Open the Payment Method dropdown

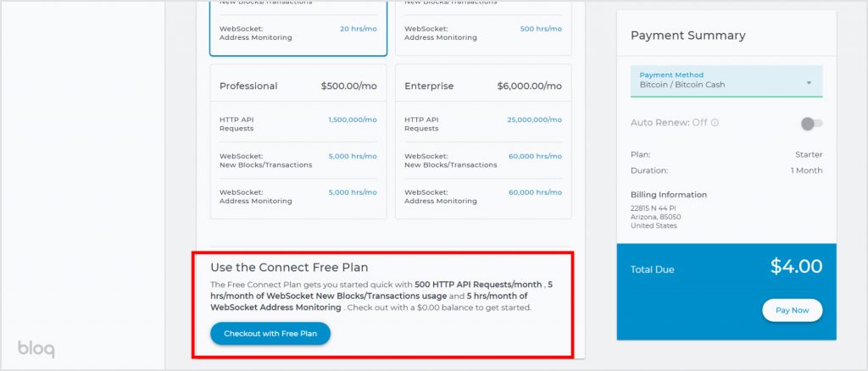(726, 80)
